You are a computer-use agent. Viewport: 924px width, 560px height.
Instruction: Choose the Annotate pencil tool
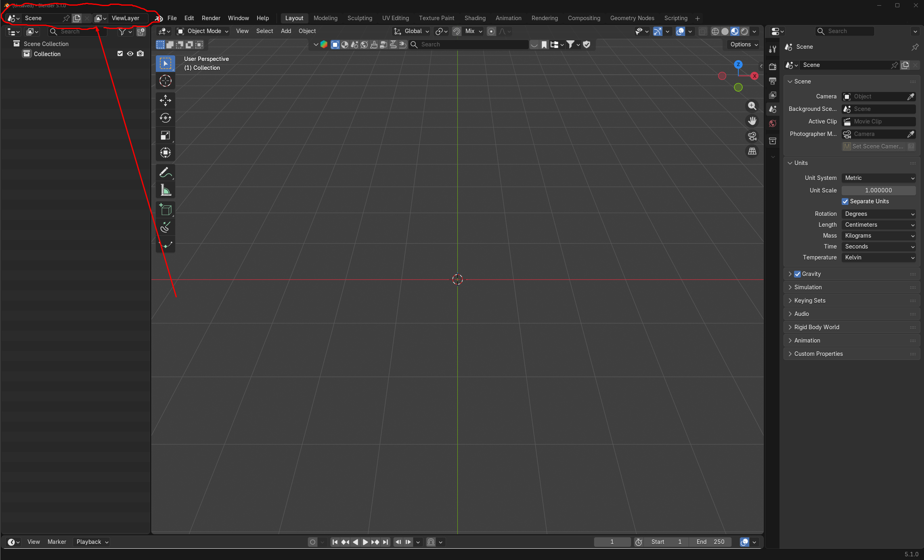point(165,172)
